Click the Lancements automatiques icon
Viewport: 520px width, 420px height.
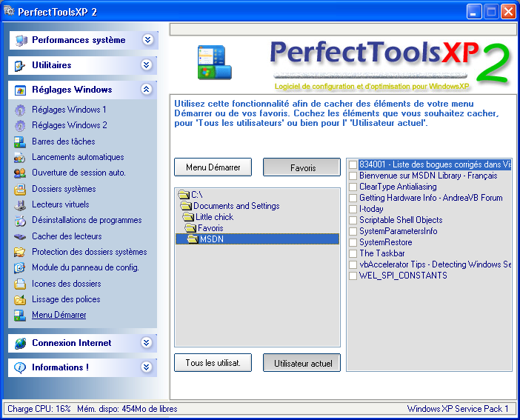pyautogui.click(x=19, y=158)
